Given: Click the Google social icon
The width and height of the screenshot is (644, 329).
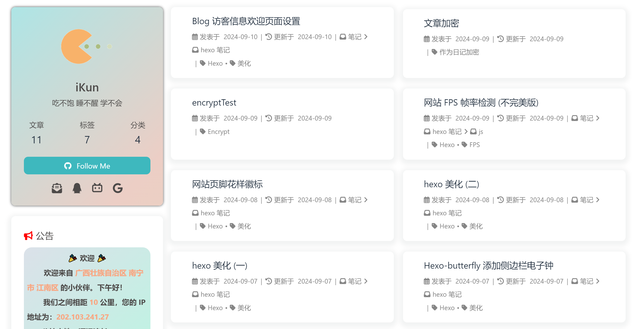Looking at the screenshot, I should [x=118, y=188].
